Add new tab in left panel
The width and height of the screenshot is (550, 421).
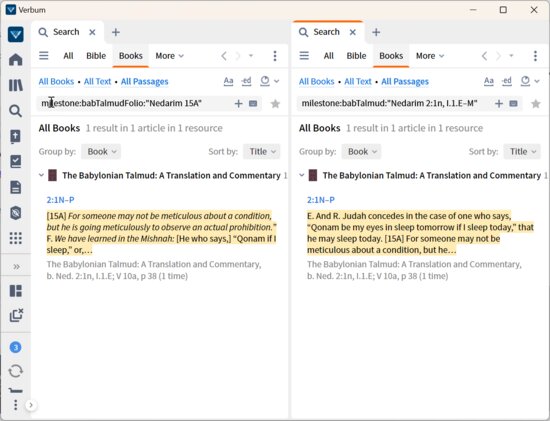[x=116, y=32]
